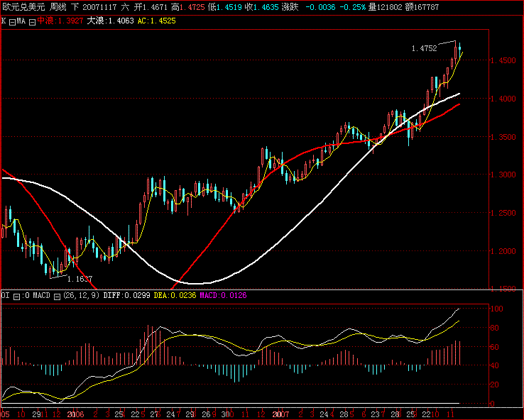Click the volume 量121802
The height and width of the screenshot is (420, 524).
pyautogui.click(x=386, y=7)
